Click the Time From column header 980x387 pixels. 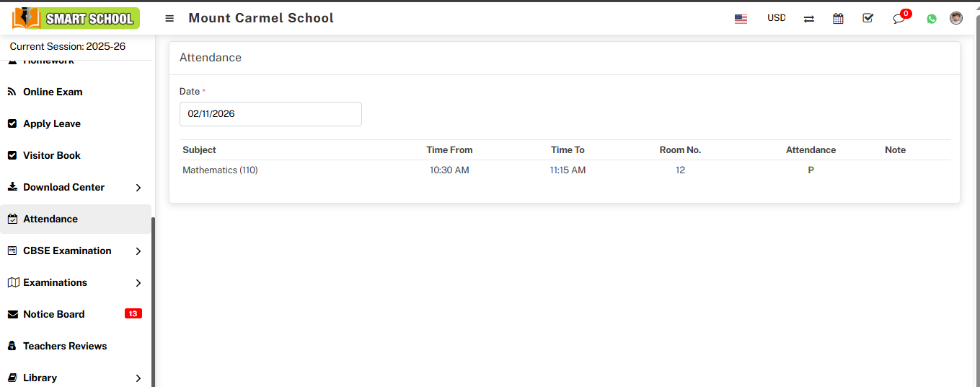pyautogui.click(x=449, y=150)
